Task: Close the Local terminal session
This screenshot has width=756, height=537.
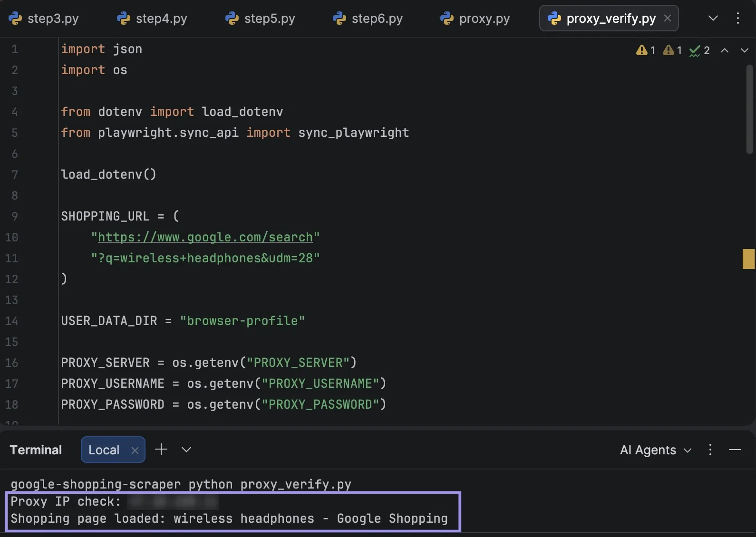Action: [x=135, y=451]
